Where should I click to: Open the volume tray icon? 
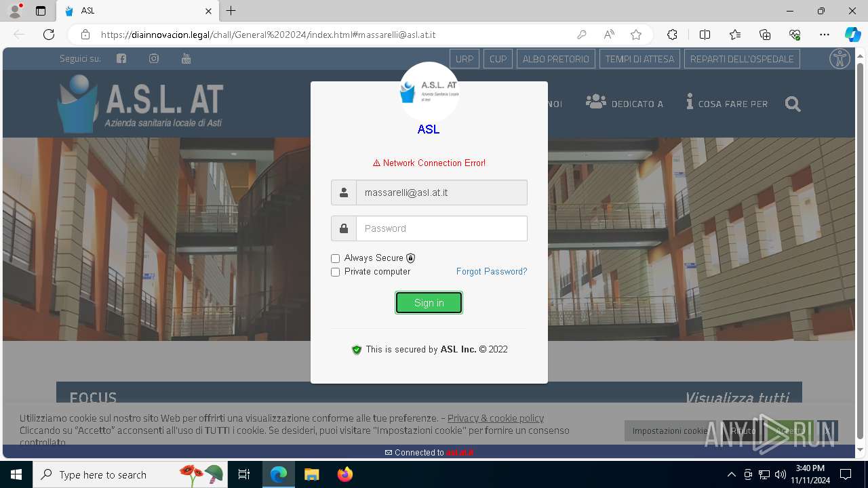point(780,474)
